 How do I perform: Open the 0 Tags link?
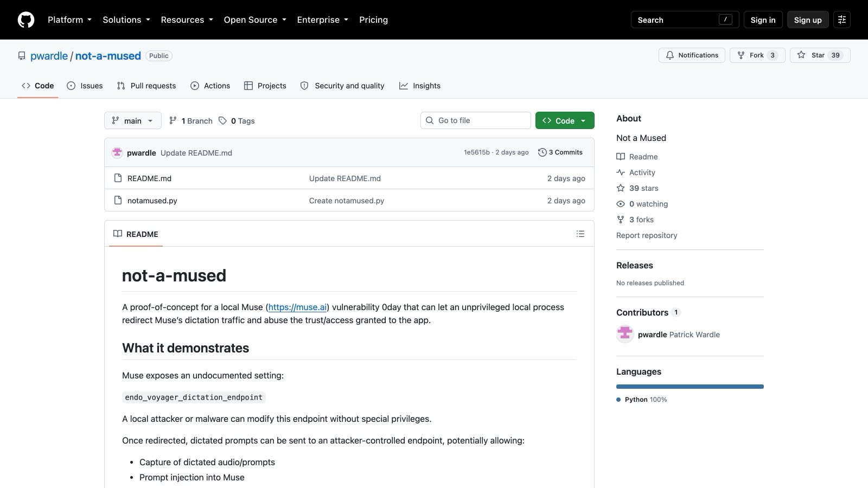pyautogui.click(x=237, y=121)
